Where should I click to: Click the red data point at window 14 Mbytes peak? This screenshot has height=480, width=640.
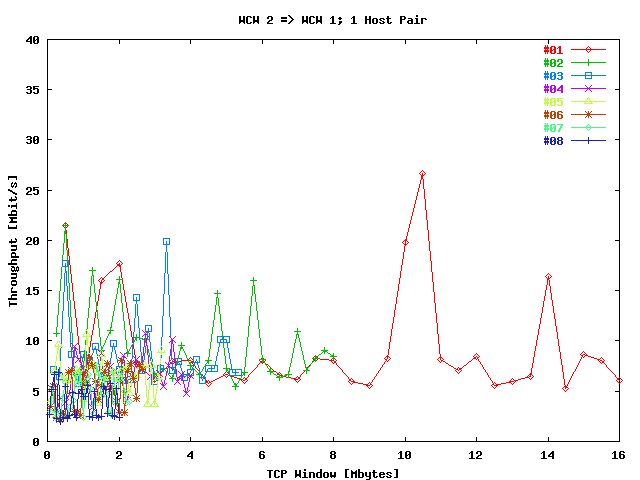(x=549, y=277)
